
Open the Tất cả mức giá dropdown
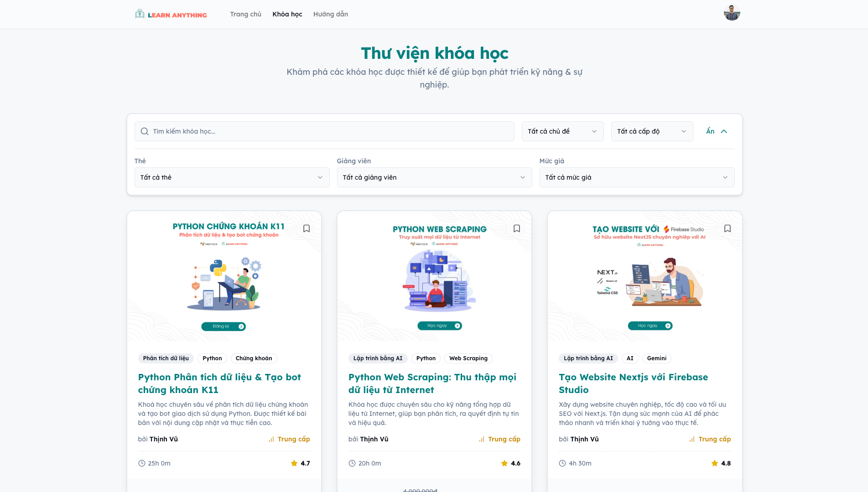pyautogui.click(x=637, y=177)
